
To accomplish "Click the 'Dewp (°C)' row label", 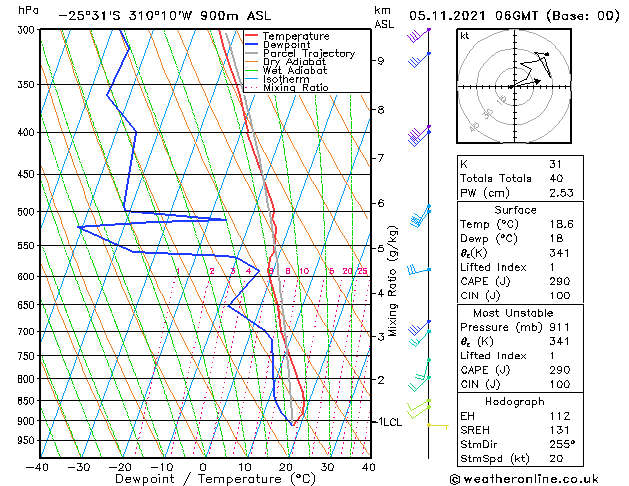I will coord(489,239).
